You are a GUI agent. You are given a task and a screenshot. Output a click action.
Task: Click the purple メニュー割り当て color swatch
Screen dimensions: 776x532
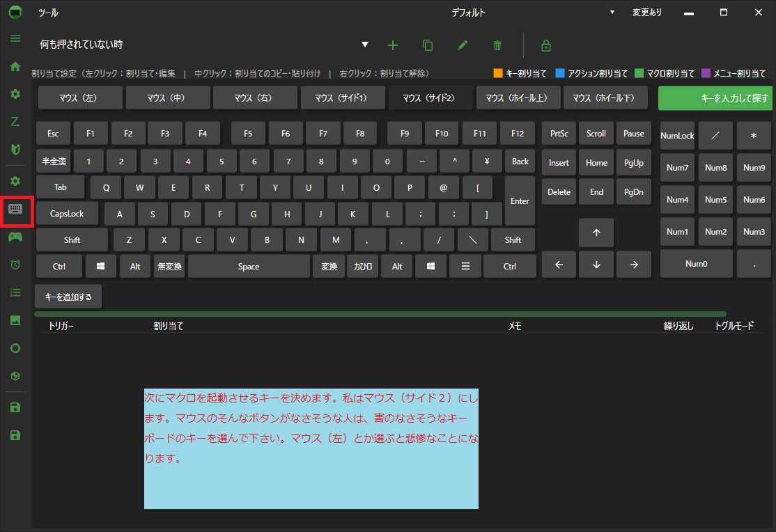[x=706, y=73]
